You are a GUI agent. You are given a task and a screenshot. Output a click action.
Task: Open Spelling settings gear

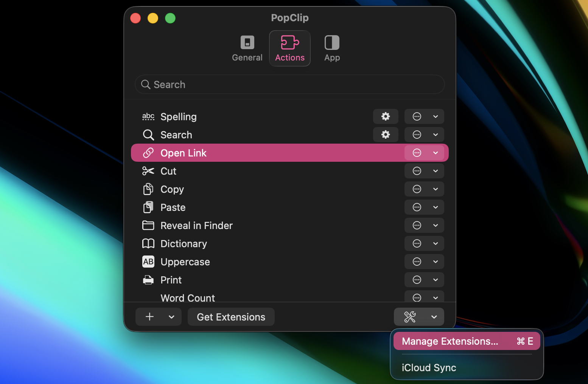tap(386, 116)
